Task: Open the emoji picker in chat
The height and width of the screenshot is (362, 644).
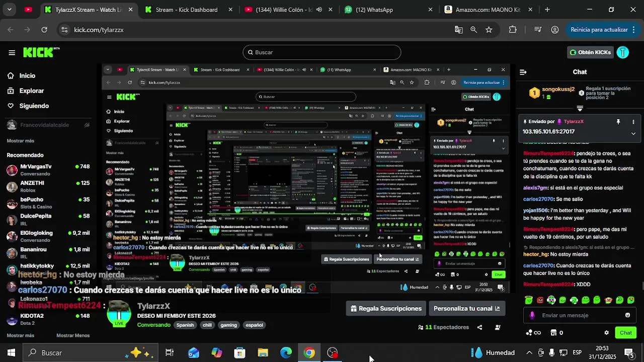Action: point(627,315)
